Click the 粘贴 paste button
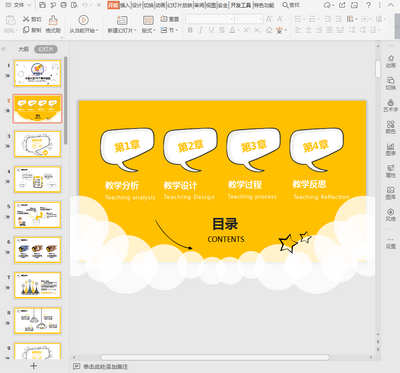The width and height of the screenshot is (400, 373). tap(11, 24)
